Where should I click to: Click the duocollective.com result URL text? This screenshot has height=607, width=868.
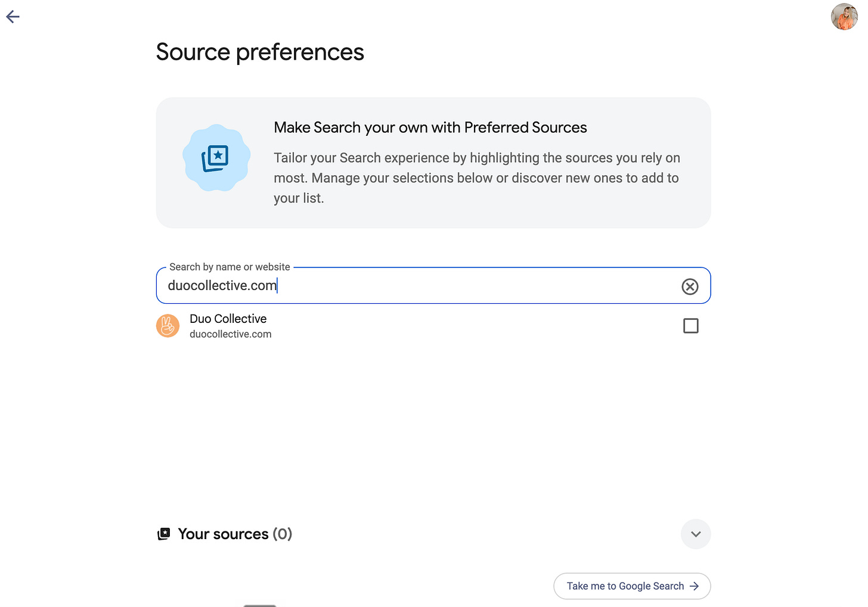tap(231, 334)
